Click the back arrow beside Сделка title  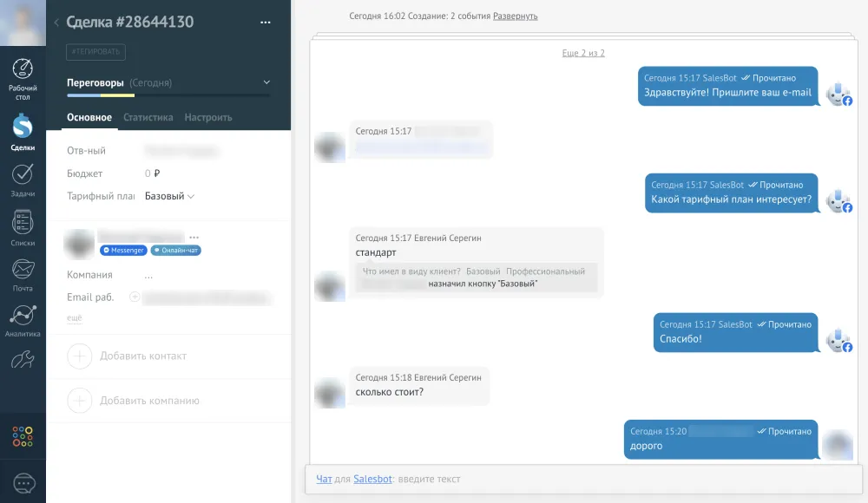pyautogui.click(x=56, y=23)
